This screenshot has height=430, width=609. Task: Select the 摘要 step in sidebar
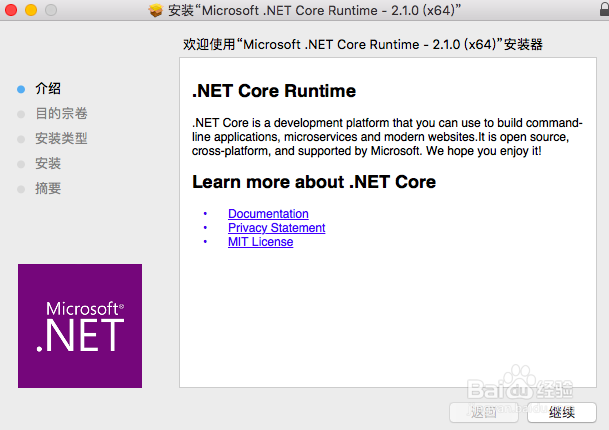[48, 188]
